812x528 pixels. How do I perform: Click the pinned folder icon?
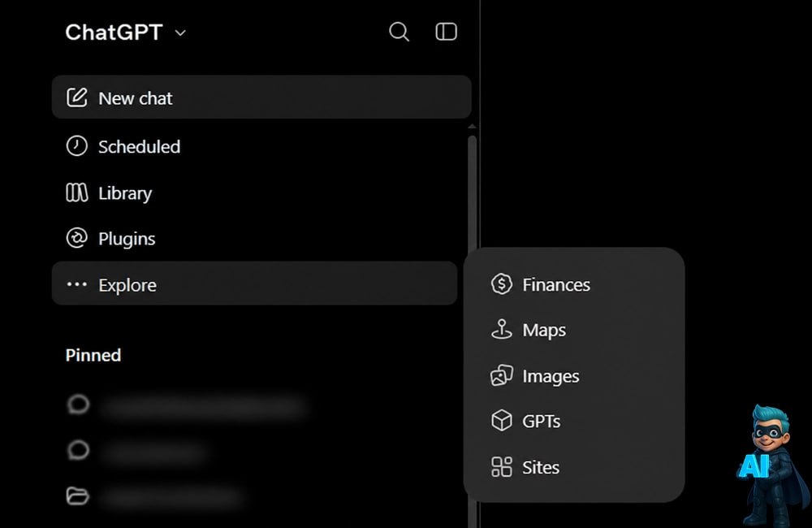78,496
